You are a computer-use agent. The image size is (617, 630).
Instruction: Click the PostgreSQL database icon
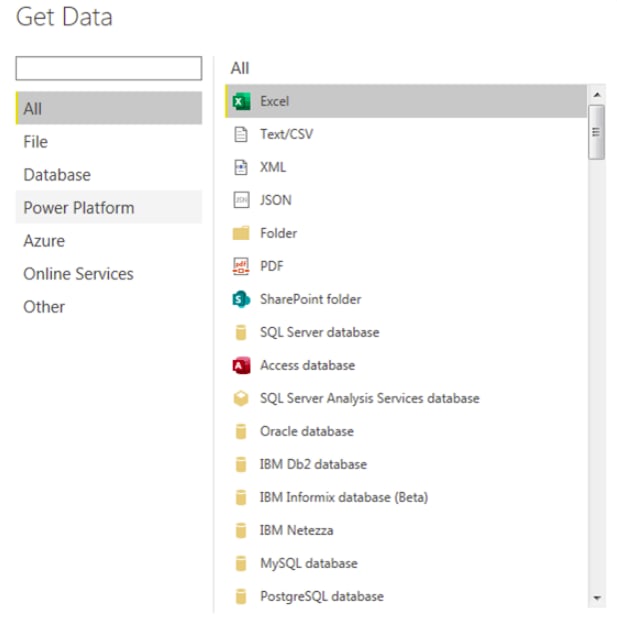241,596
